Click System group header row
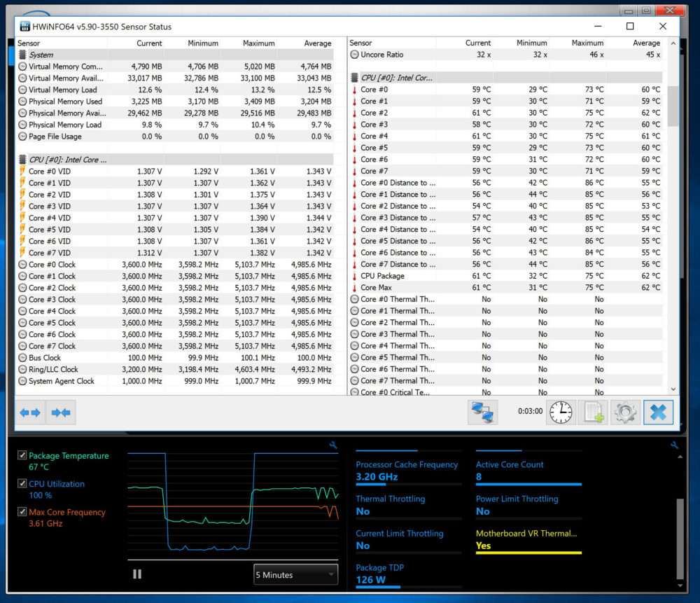 (175, 55)
